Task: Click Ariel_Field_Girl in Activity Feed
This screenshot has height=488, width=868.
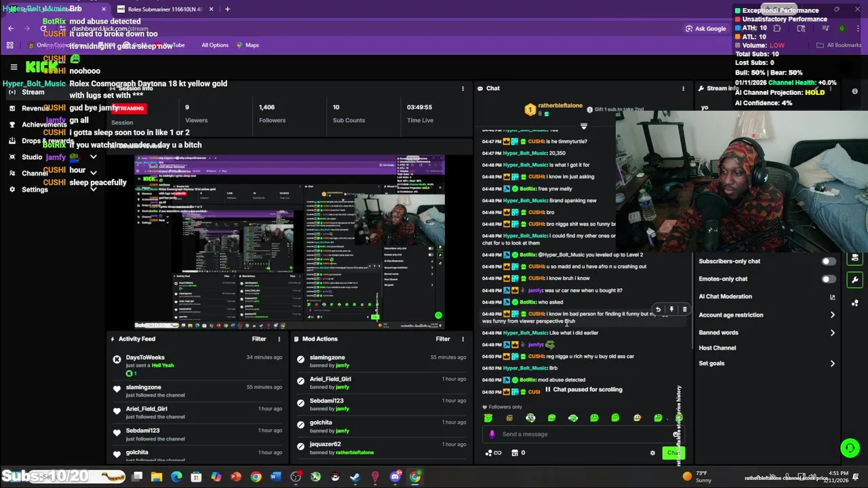Action: (146, 409)
